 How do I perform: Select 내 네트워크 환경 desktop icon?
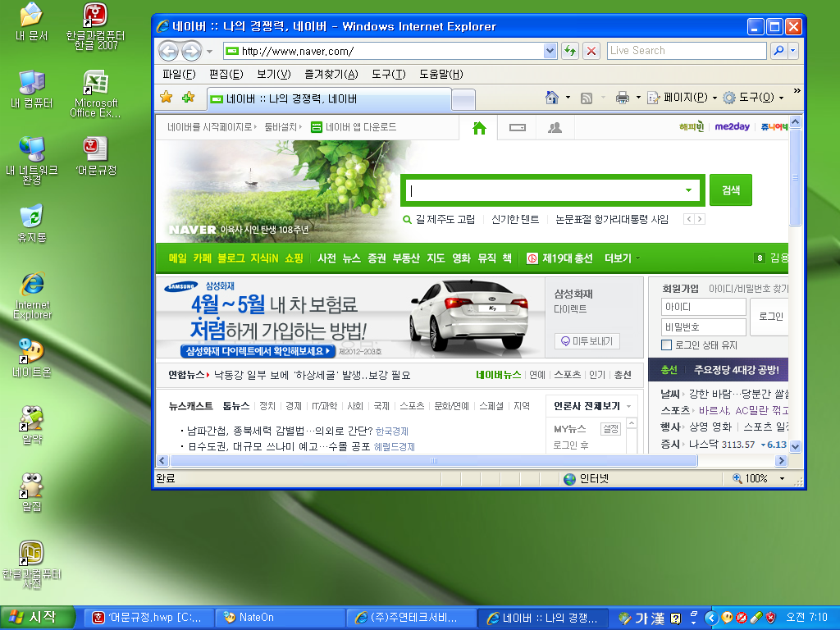click(x=32, y=160)
